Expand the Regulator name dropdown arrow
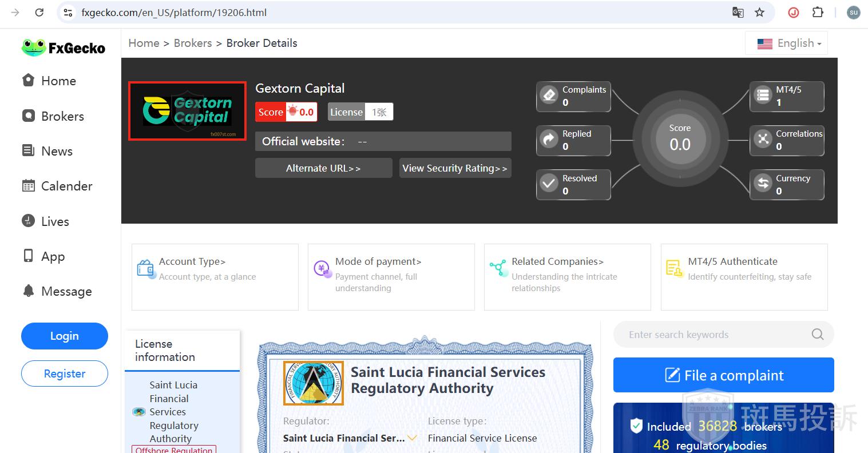Image resolution: width=868 pixels, height=453 pixels. point(412,438)
